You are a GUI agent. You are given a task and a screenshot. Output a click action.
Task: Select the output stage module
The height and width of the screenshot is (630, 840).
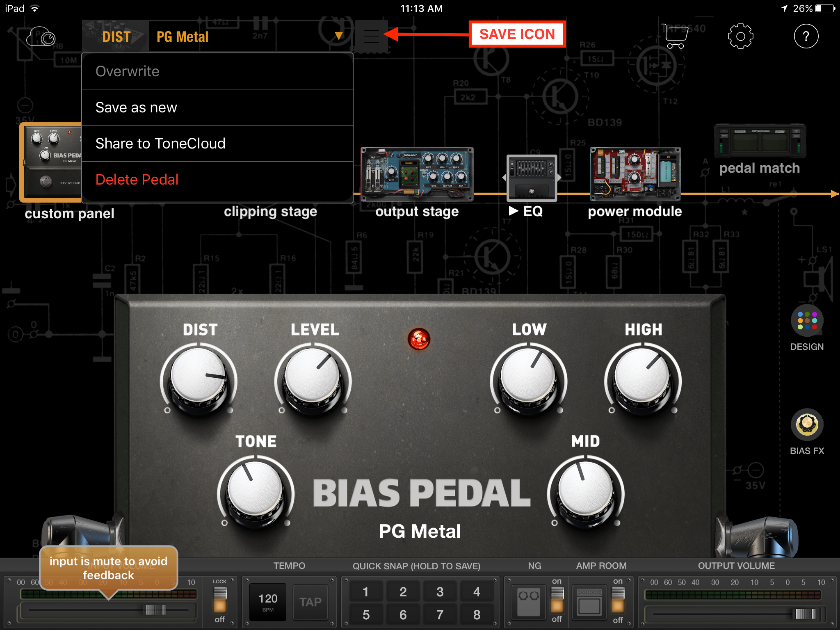[417, 174]
